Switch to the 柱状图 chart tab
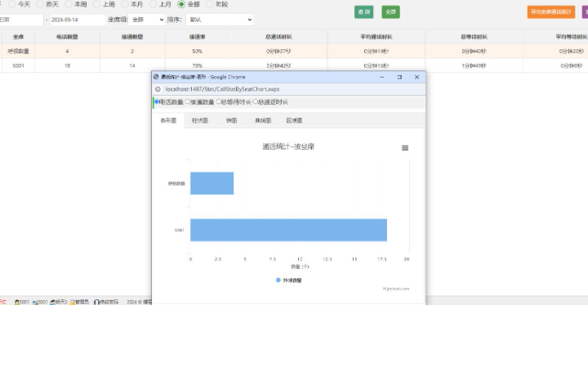Image resolution: width=588 pixels, height=368 pixels. [x=200, y=120]
